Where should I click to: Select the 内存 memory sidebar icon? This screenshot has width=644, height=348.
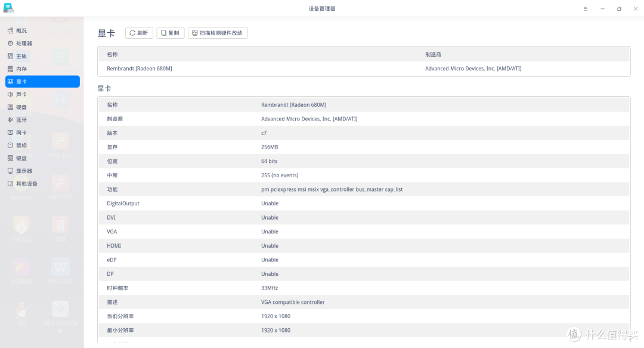(x=10, y=69)
